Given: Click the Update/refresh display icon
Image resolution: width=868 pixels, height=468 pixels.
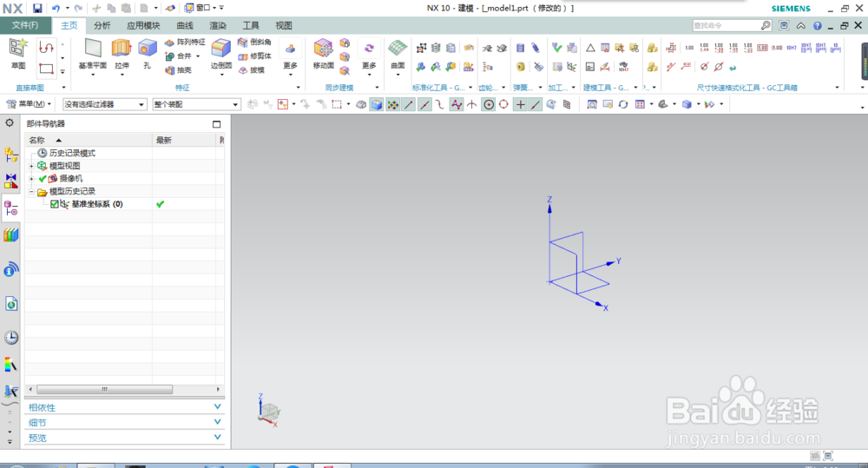Looking at the screenshot, I should [x=623, y=104].
